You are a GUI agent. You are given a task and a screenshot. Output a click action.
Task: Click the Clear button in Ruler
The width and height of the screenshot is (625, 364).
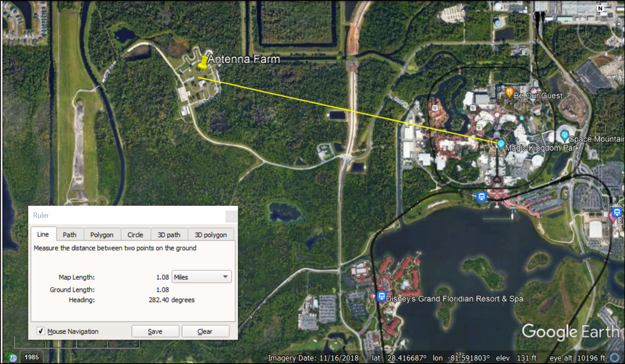point(205,331)
